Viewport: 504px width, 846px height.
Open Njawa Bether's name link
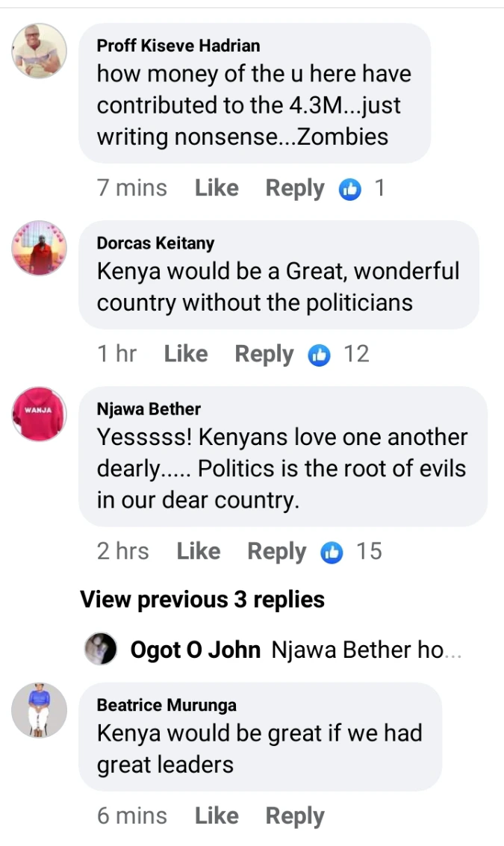[x=149, y=409]
